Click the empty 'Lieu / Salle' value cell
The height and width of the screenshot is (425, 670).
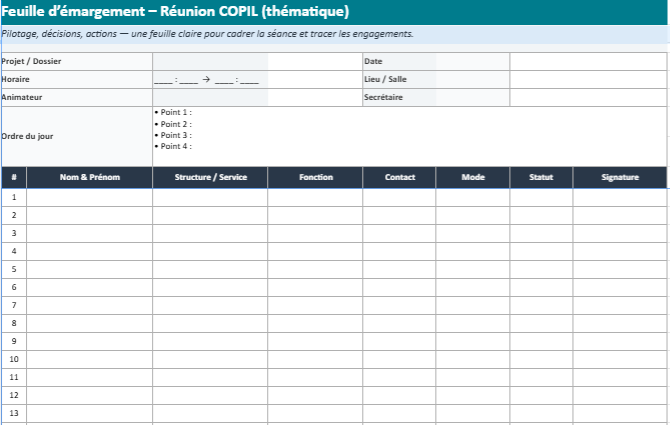point(588,80)
